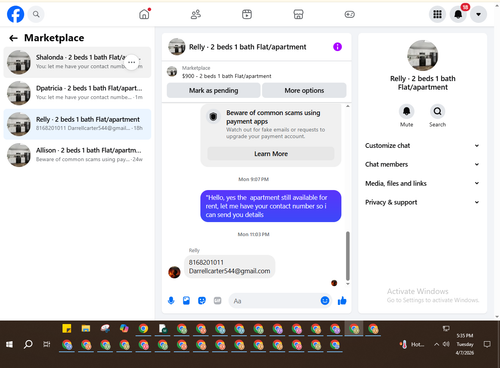Viewport: 500px width, 368px height.
Task: Open the $900 - 2 beds 1 bath listing
Action: coord(226,76)
